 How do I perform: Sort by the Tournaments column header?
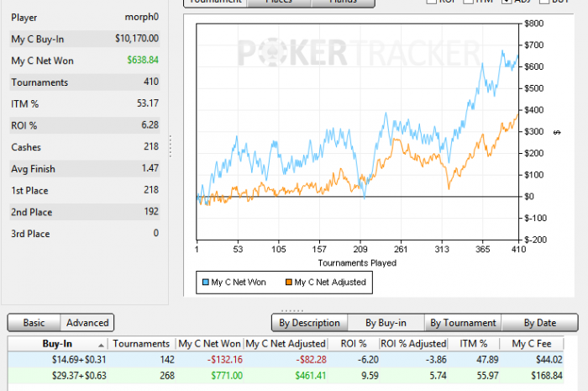click(141, 344)
